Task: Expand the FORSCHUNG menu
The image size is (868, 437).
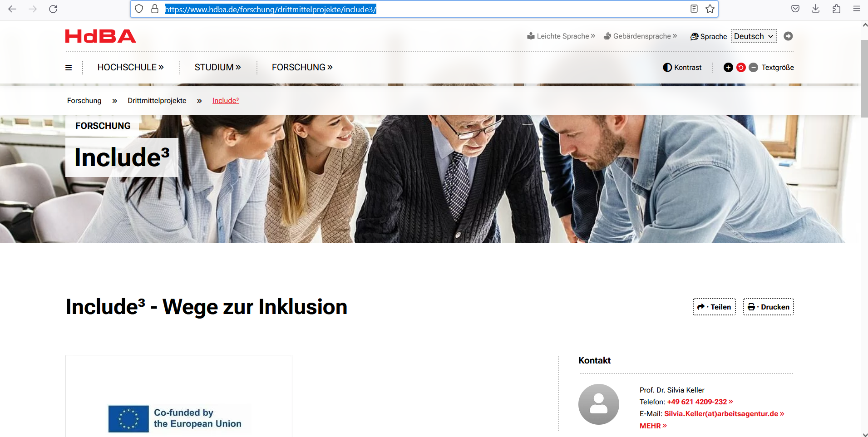Action: pyautogui.click(x=302, y=68)
